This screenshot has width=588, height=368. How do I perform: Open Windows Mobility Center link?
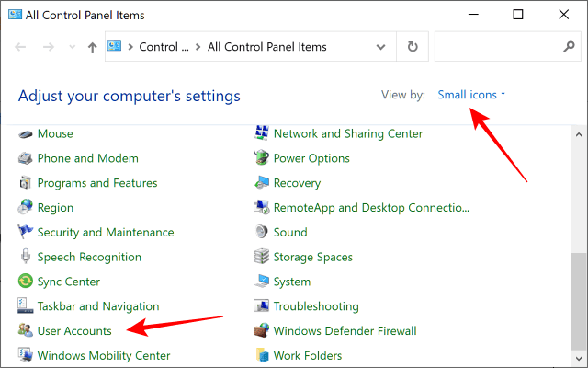click(x=104, y=356)
